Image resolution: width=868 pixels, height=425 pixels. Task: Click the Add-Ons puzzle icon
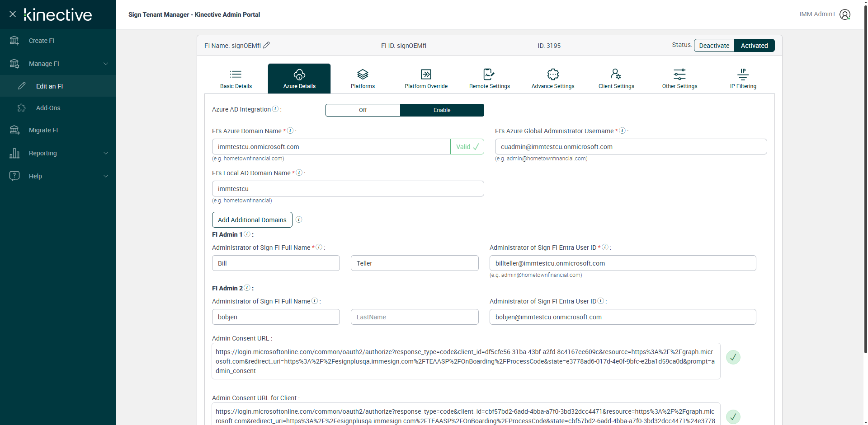(22, 107)
